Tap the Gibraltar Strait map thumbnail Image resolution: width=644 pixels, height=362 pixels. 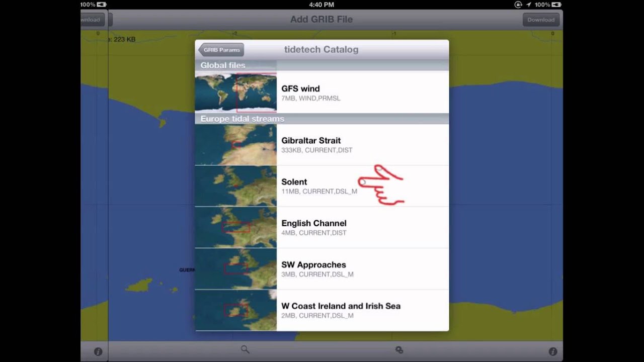point(236,145)
